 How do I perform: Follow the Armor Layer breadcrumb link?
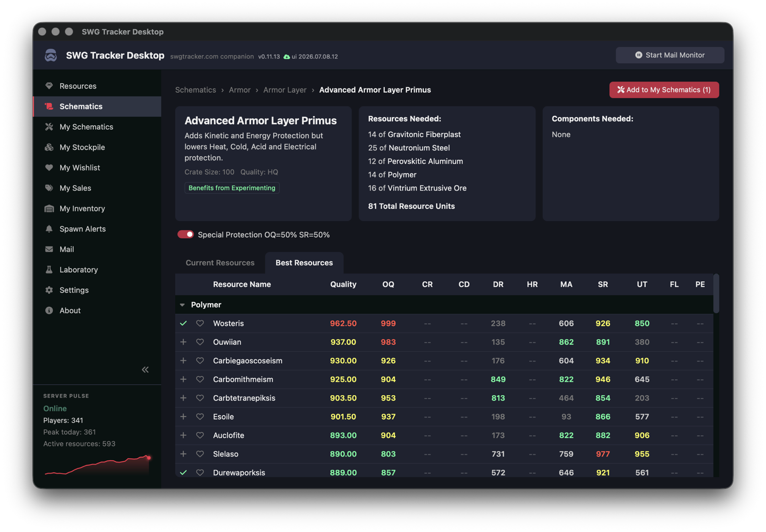pyautogui.click(x=285, y=90)
